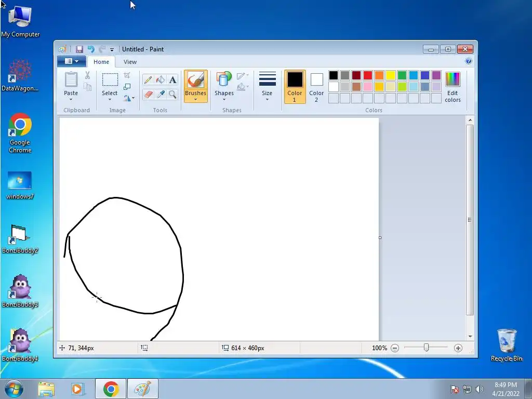Viewport: 532px width, 399px height.
Task: Click the volume speaker tray icon
Action: click(479, 389)
